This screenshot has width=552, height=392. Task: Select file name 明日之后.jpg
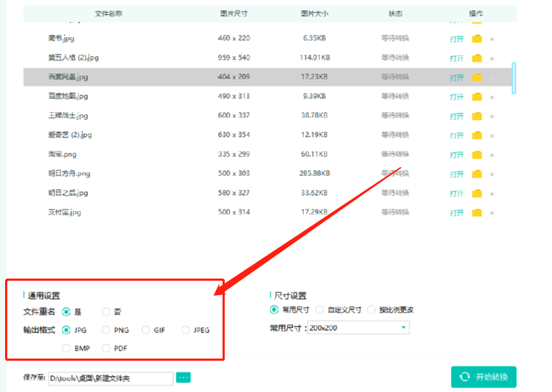(x=68, y=193)
